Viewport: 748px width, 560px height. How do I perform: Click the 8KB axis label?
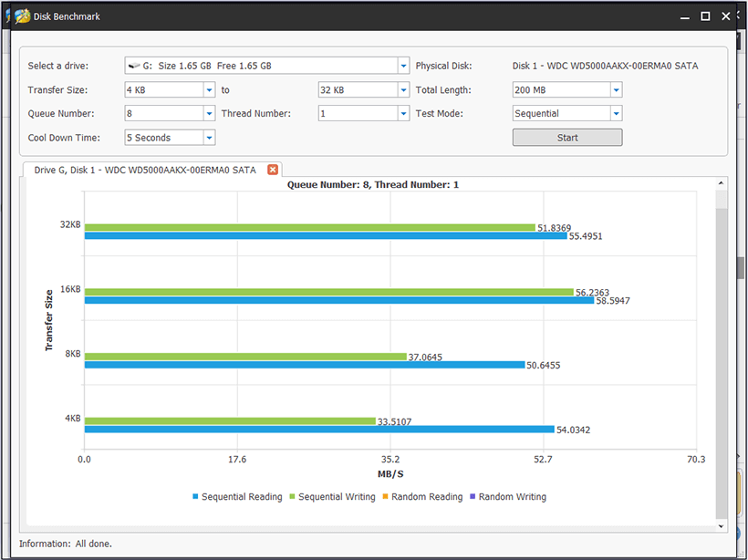coord(73,354)
